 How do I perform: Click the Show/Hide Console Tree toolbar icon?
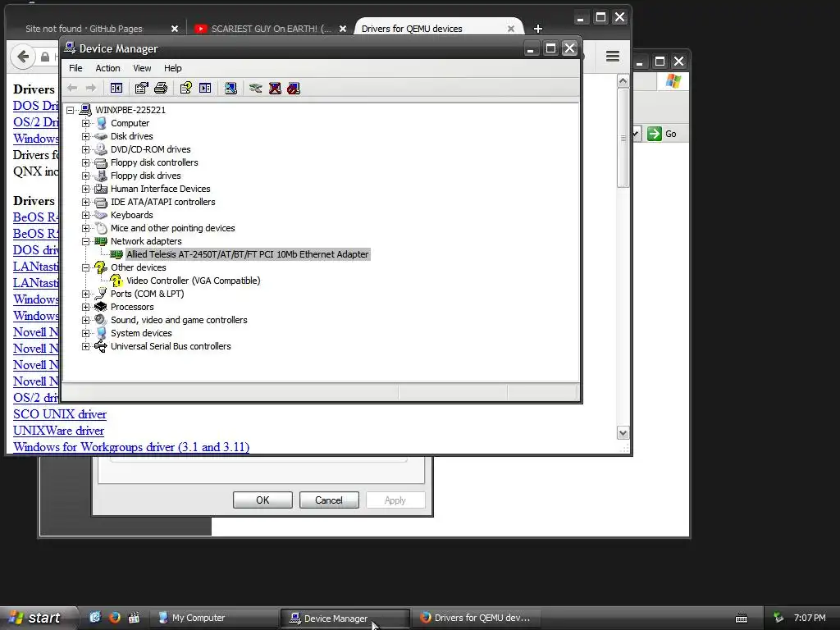pyautogui.click(x=116, y=88)
